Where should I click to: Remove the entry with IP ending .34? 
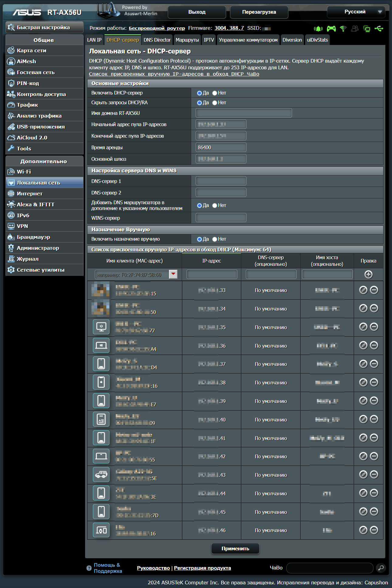pos(374,308)
